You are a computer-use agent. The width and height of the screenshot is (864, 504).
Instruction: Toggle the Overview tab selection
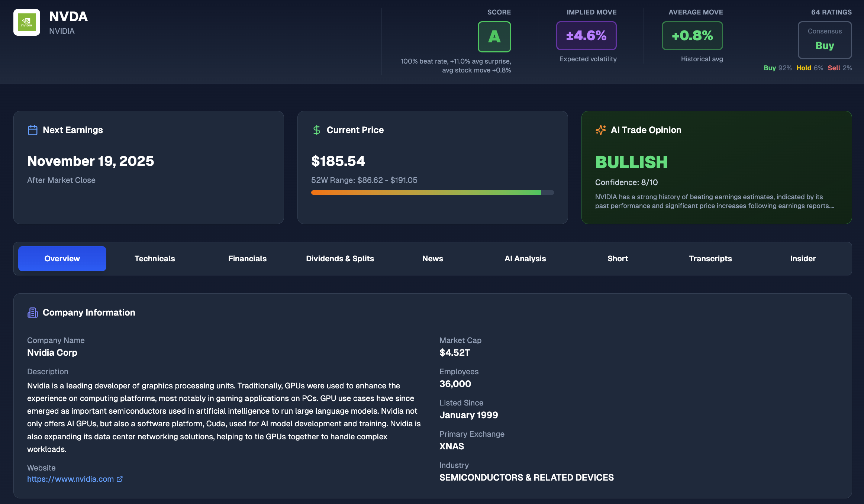[x=62, y=258]
